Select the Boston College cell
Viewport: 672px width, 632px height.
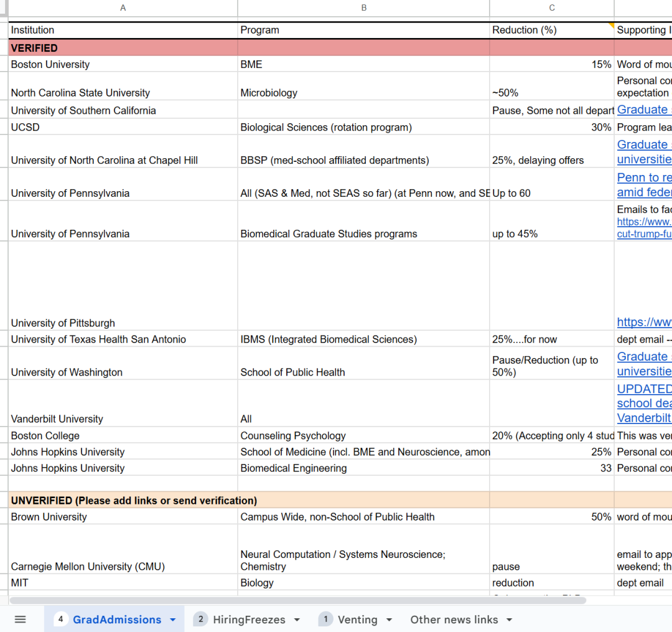click(123, 435)
